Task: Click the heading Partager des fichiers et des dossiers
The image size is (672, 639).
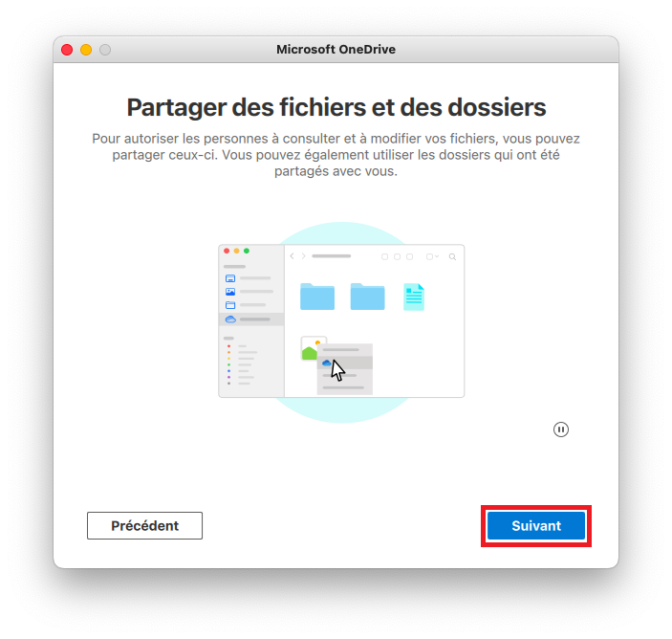Action: pos(336,107)
